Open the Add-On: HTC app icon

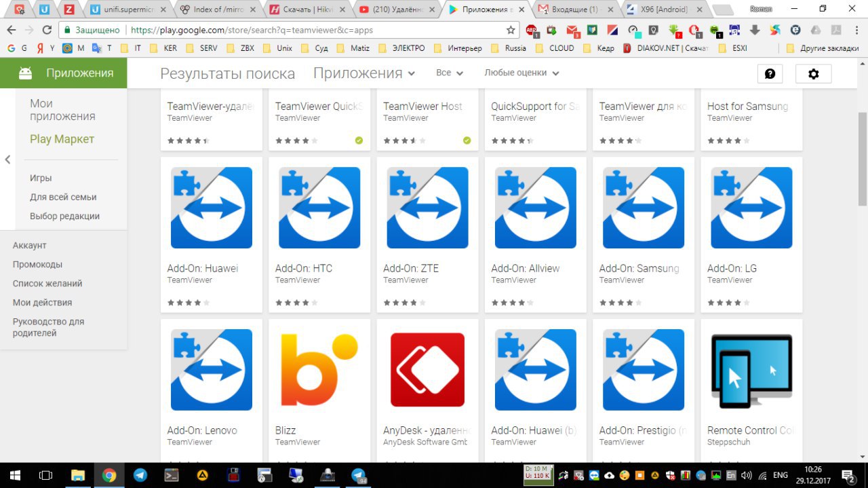point(319,208)
